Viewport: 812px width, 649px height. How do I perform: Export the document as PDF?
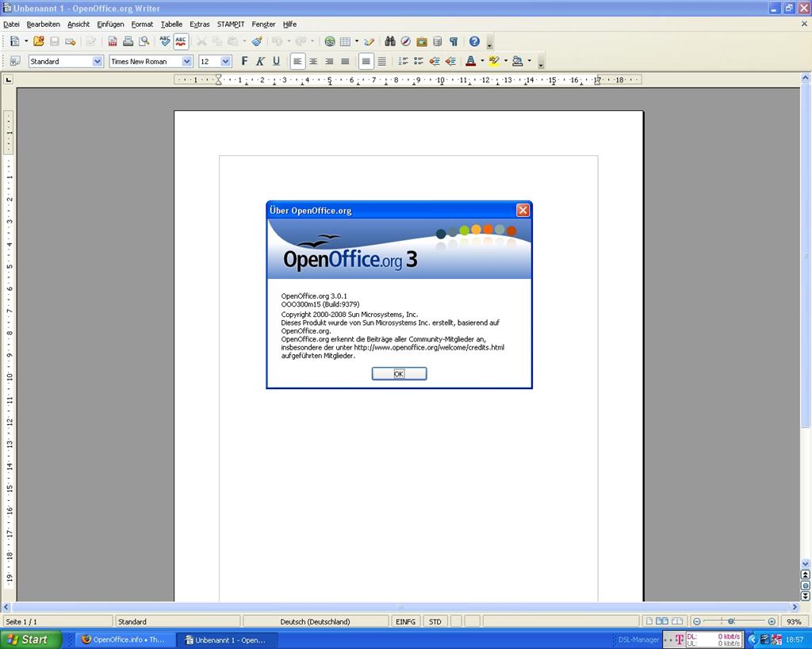pyautogui.click(x=113, y=41)
